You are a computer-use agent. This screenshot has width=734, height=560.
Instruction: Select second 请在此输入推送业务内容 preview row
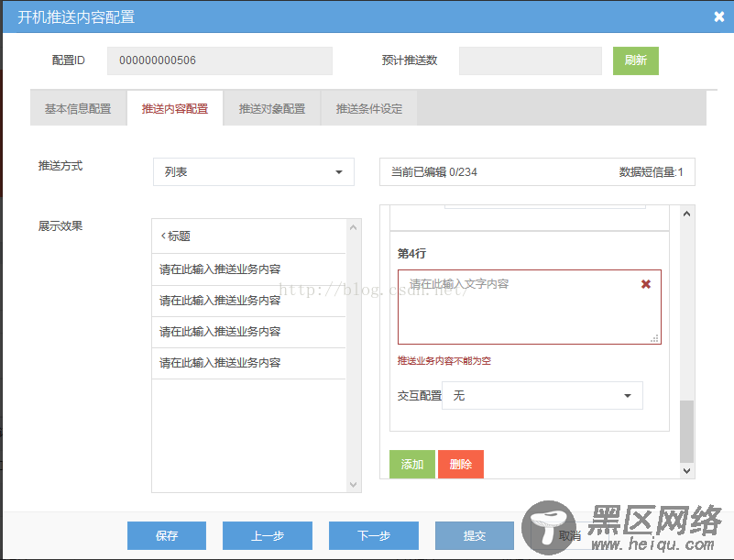point(248,301)
